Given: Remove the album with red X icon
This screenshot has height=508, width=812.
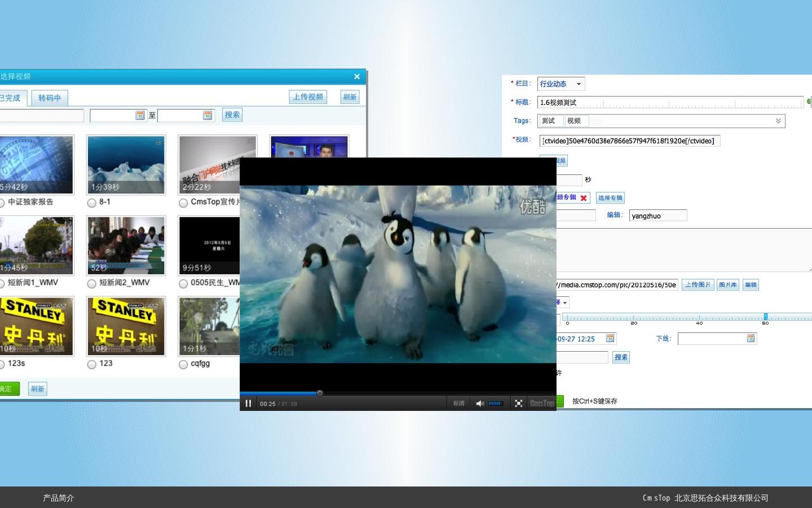Looking at the screenshot, I should click(584, 198).
